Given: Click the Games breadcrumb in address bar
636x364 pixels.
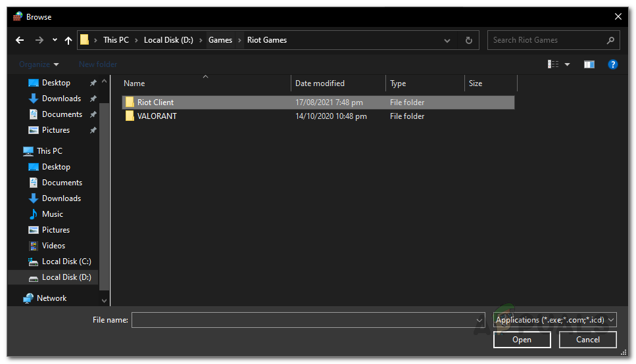Looking at the screenshot, I should 220,40.
